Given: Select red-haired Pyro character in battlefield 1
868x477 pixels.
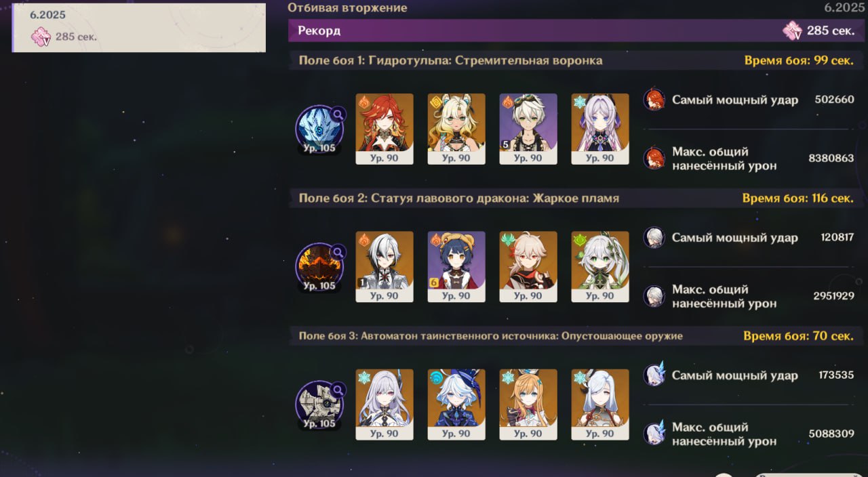Looking at the screenshot, I should point(384,129).
